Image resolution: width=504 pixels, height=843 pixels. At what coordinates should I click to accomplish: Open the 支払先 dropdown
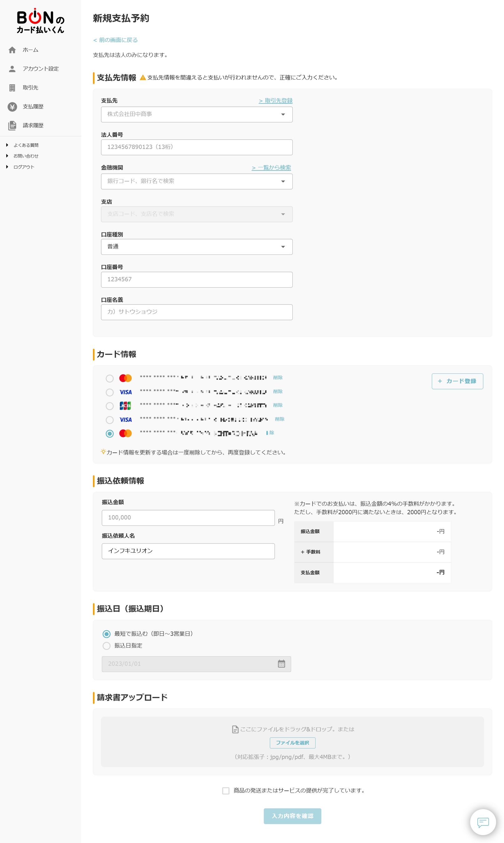point(197,115)
